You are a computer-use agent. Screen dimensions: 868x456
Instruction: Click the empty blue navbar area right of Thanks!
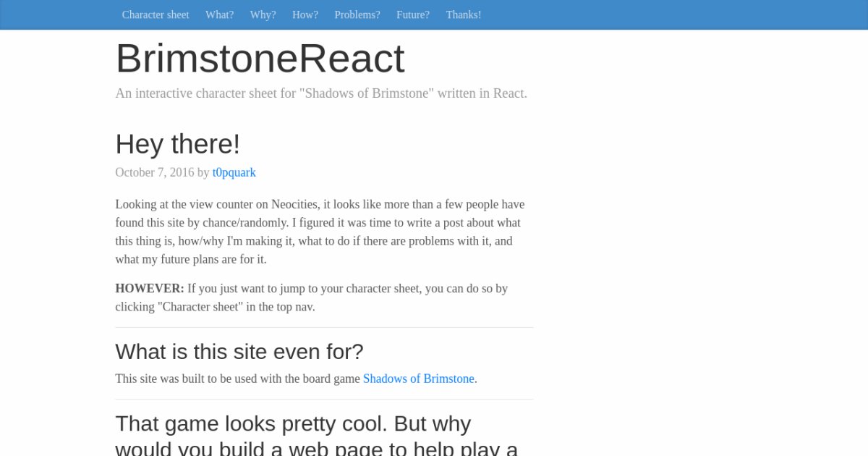coord(651,14)
